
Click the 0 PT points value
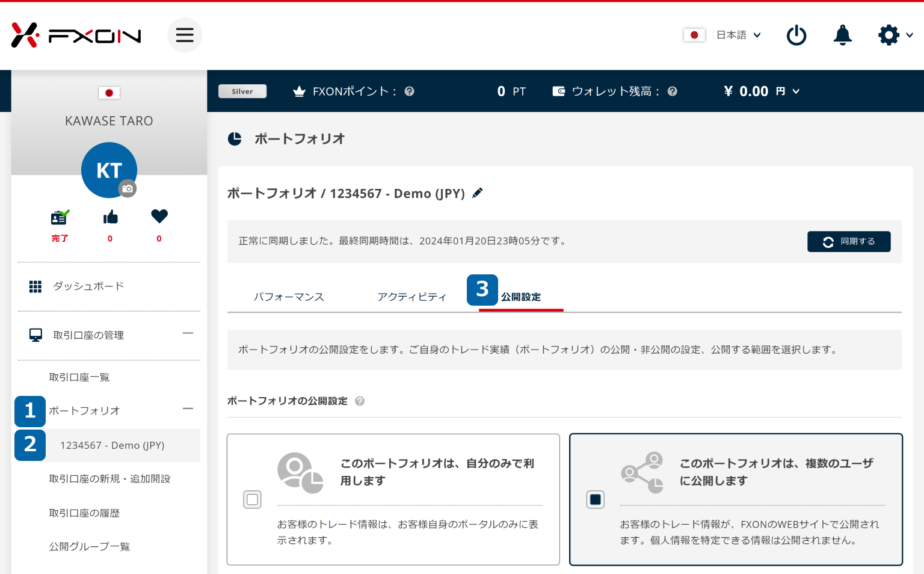click(511, 91)
